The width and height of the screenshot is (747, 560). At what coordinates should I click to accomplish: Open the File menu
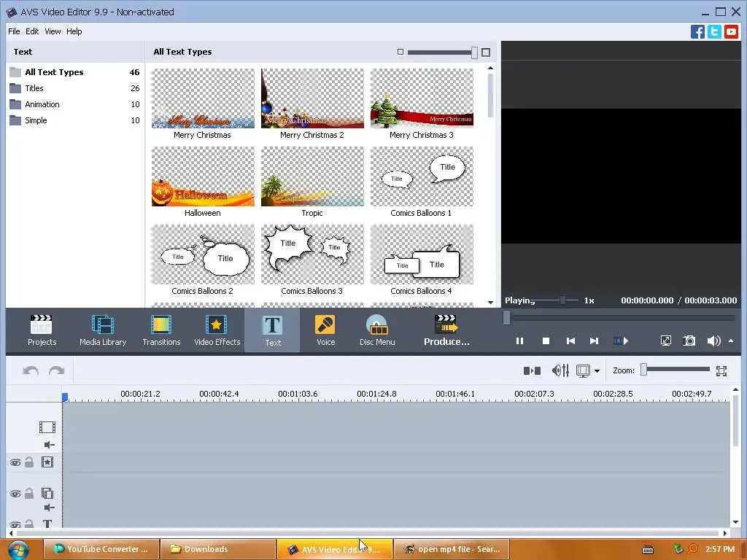click(14, 31)
